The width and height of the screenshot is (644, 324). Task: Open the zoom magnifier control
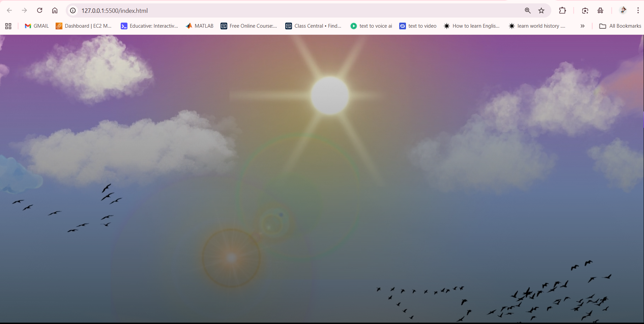click(528, 10)
